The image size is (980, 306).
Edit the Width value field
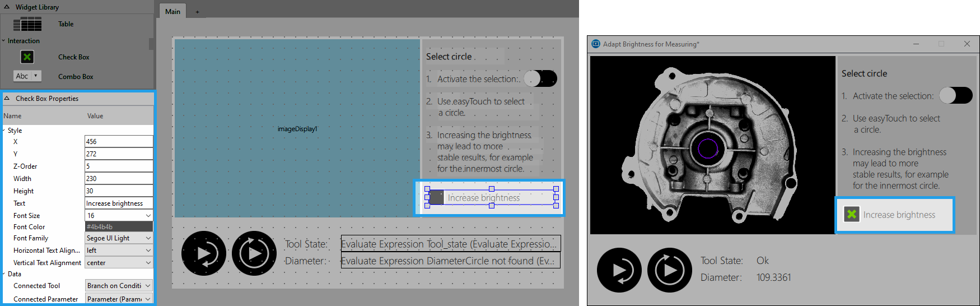pos(119,178)
